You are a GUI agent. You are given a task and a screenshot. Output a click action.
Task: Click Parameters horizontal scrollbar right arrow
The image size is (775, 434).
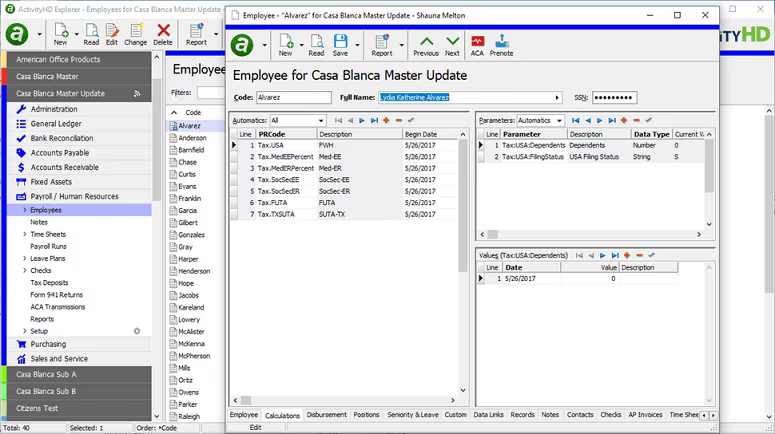(699, 234)
